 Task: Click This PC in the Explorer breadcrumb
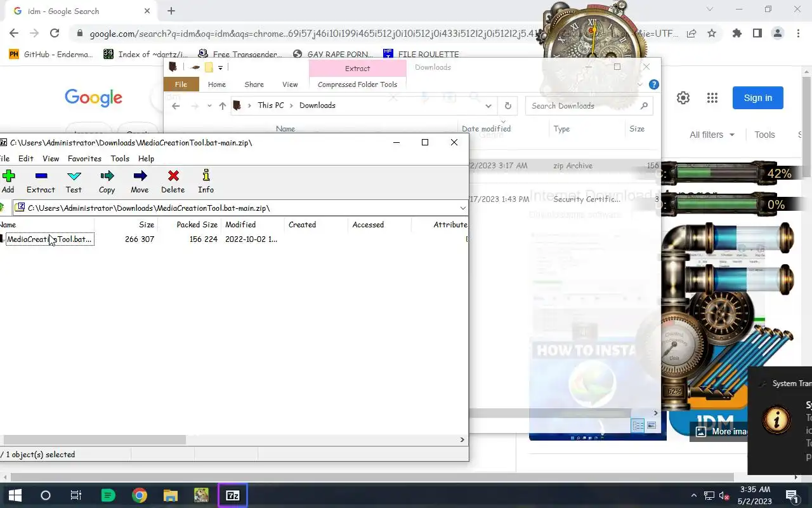point(271,105)
